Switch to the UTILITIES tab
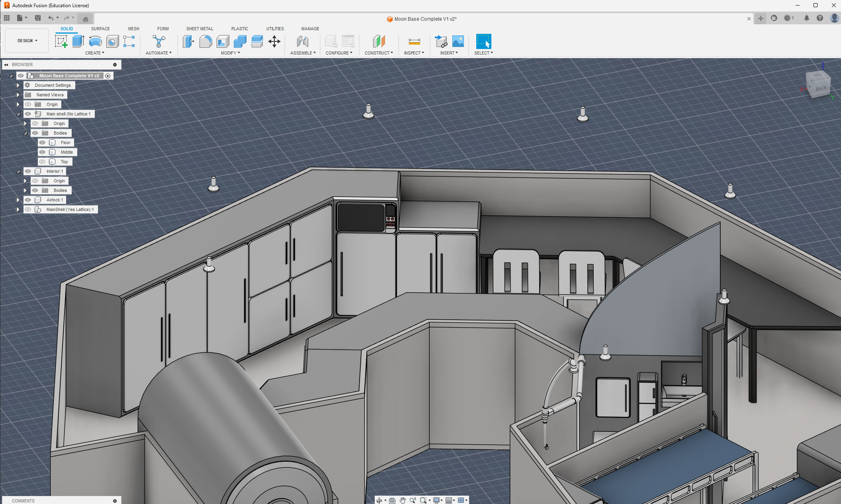The image size is (841, 504). pyautogui.click(x=275, y=29)
